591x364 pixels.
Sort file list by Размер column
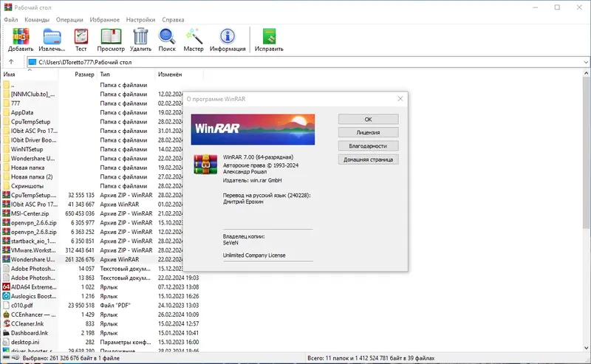(x=78, y=75)
